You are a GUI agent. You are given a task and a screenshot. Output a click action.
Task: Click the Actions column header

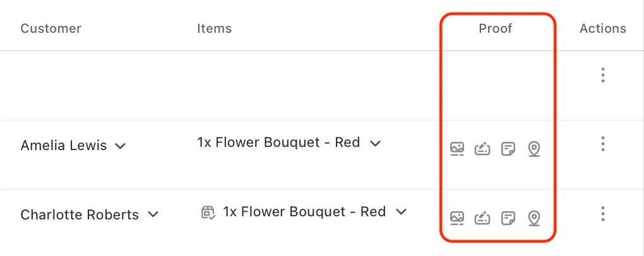click(603, 28)
